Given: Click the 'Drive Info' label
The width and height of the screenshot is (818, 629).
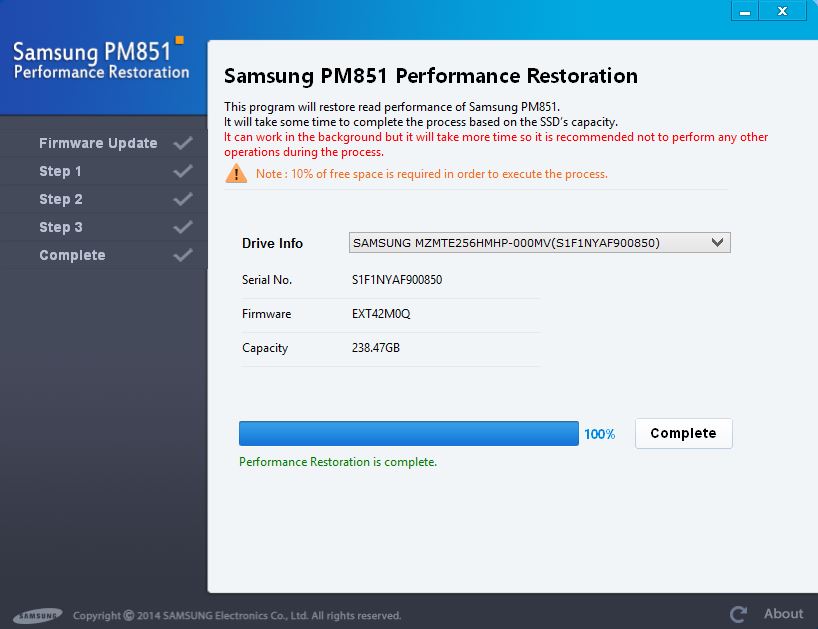Looking at the screenshot, I should (272, 243).
